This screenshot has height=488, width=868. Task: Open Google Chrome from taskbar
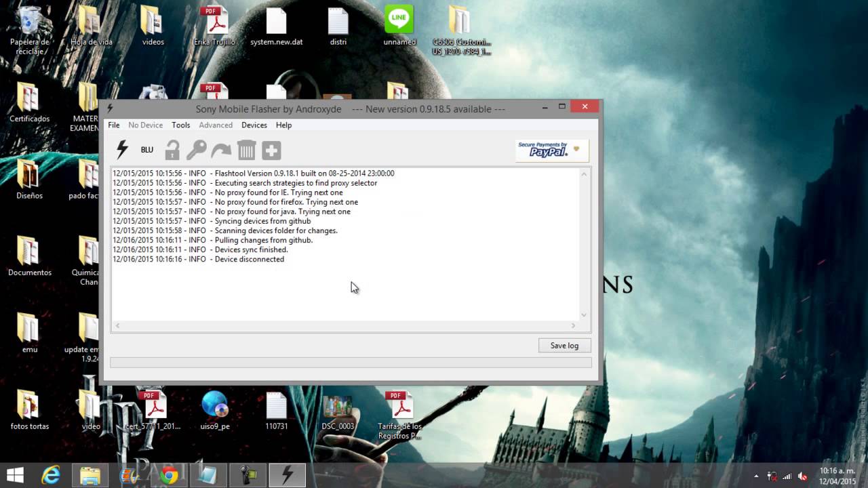[170, 475]
